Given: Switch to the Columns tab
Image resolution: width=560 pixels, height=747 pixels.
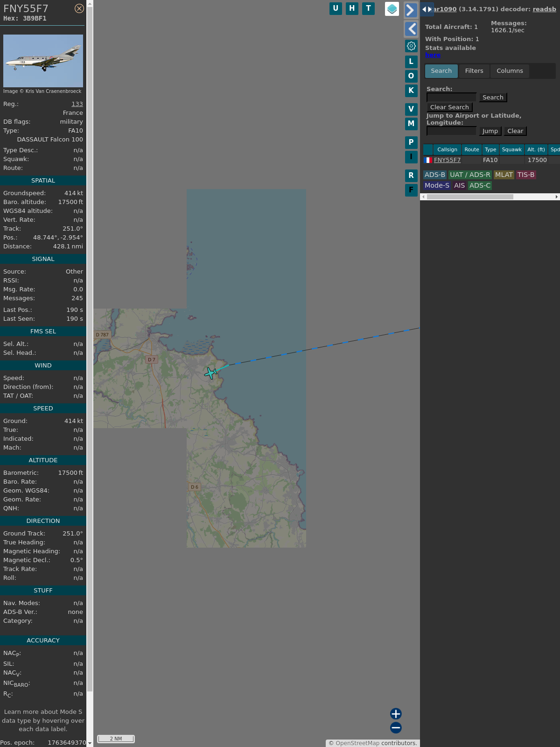Looking at the screenshot, I should pos(510,71).
